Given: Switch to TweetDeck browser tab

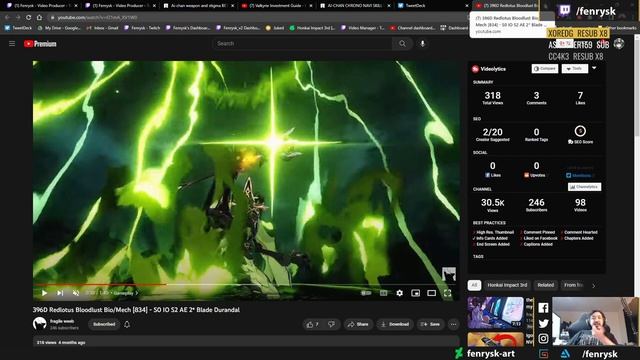Looking at the screenshot, I should (433, 6).
